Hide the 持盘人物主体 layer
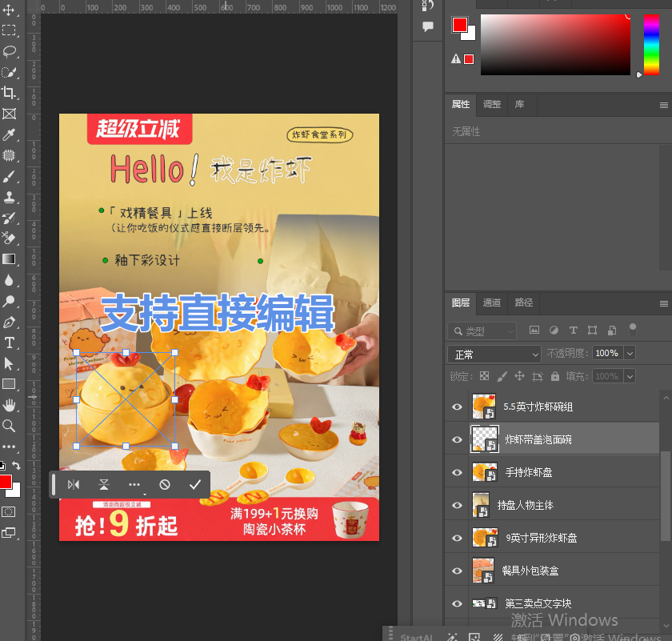672x641 pixels. pyautogui.click(x=458, y=505)
